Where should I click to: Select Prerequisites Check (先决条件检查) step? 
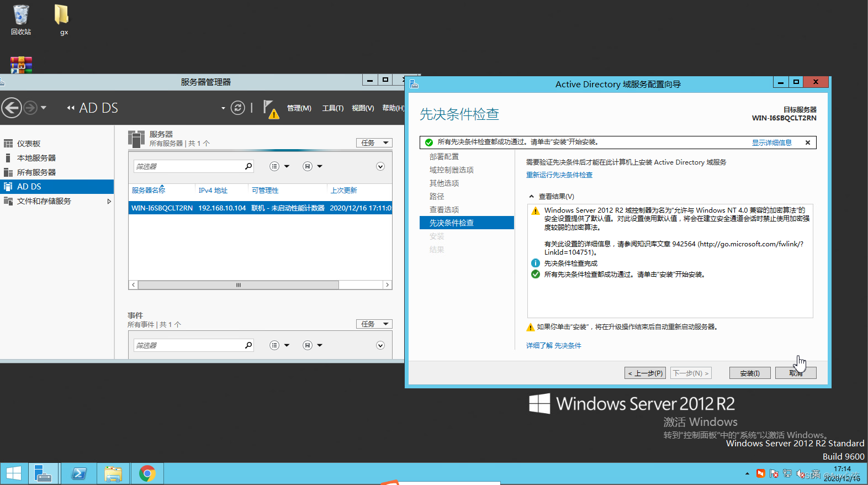coord(467,223)
